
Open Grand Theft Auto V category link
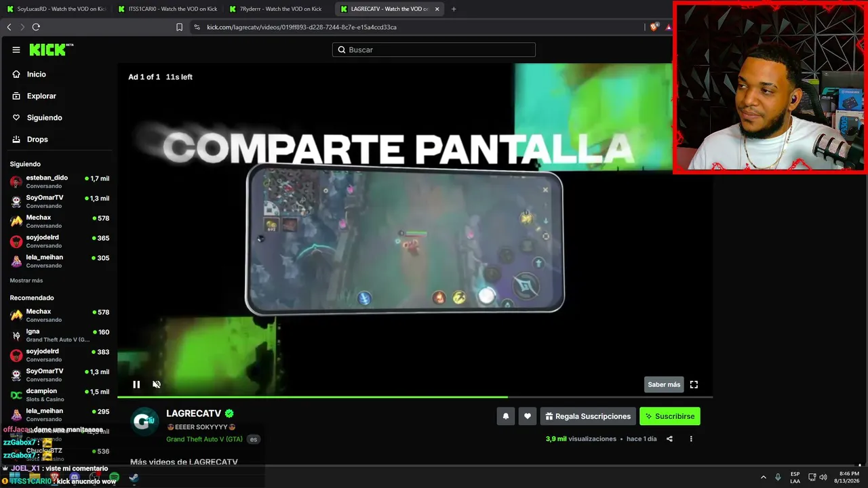click(x=204, y=439)
